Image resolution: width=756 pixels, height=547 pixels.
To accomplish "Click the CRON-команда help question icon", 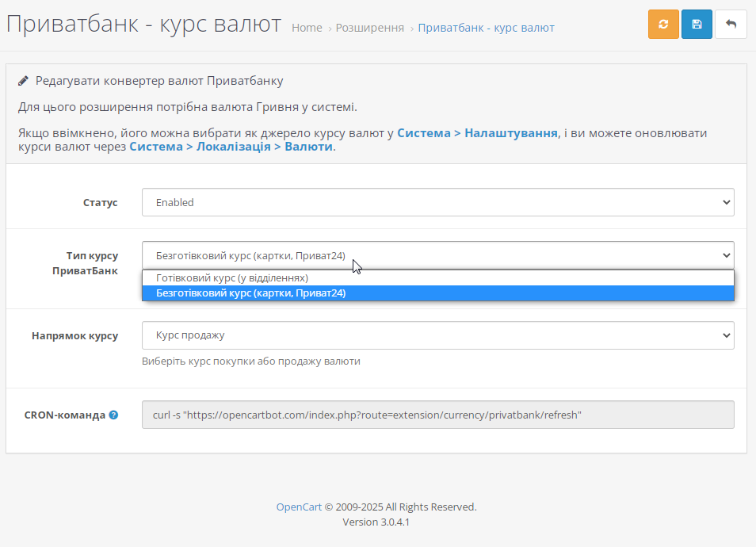I will click(x=113, y=415).
